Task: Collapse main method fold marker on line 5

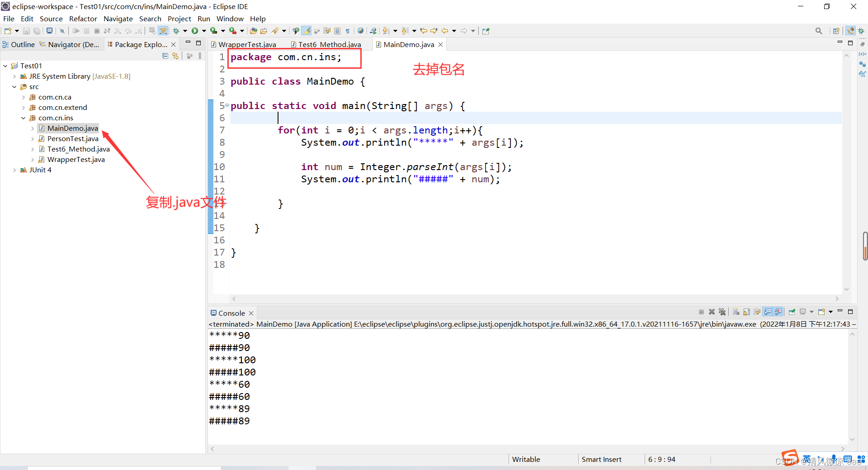Action: coord(227,105)
